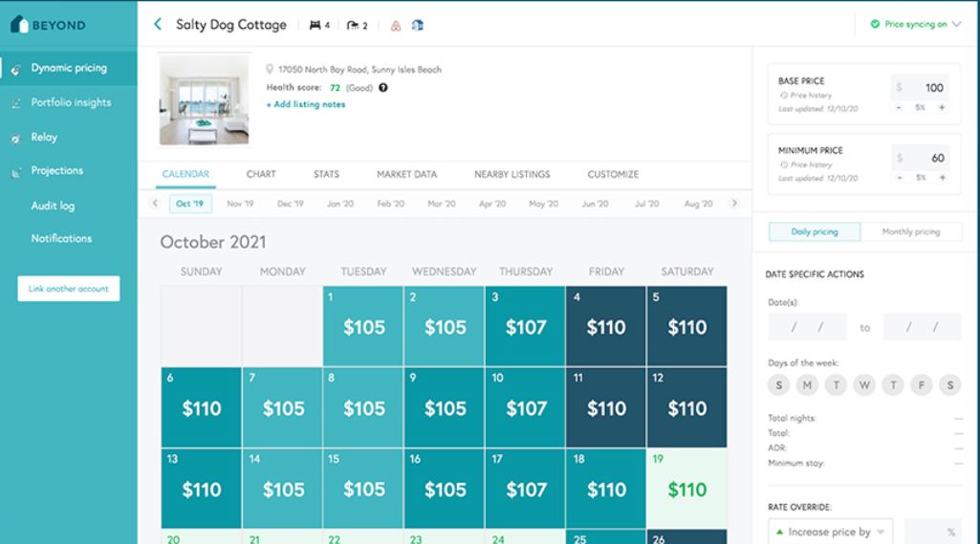Open Notifications in sidebar
The image size is (980, 544).
(62, 238)
